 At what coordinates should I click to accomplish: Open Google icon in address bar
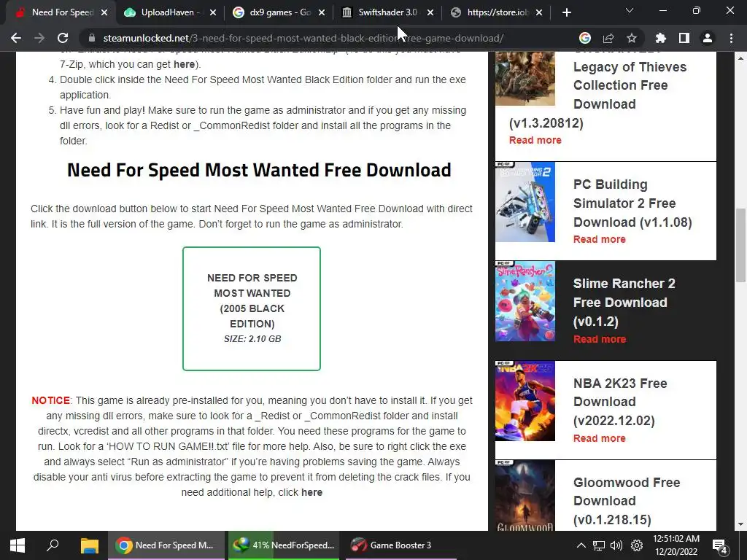coord(585,38)
